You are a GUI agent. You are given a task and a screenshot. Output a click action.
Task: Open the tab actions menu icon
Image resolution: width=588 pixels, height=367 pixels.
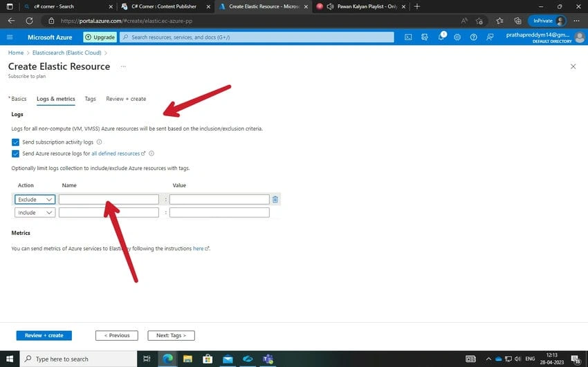pos(10,6)
